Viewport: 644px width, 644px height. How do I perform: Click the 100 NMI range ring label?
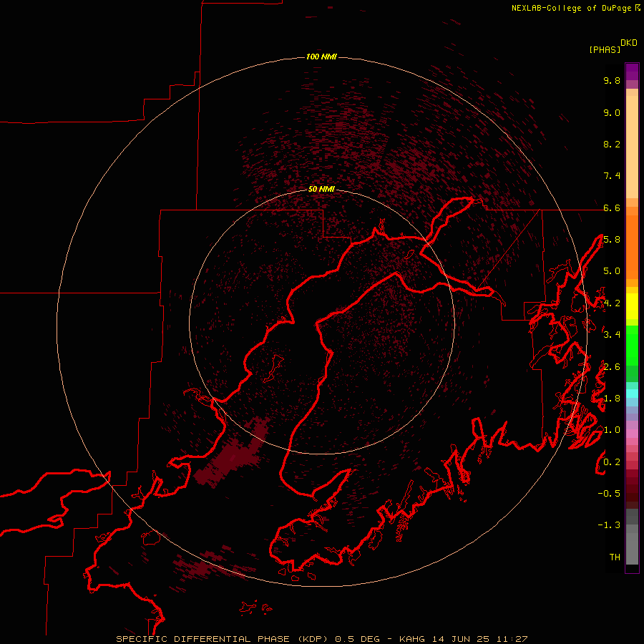pyautogui.click(x=321, y=57)
